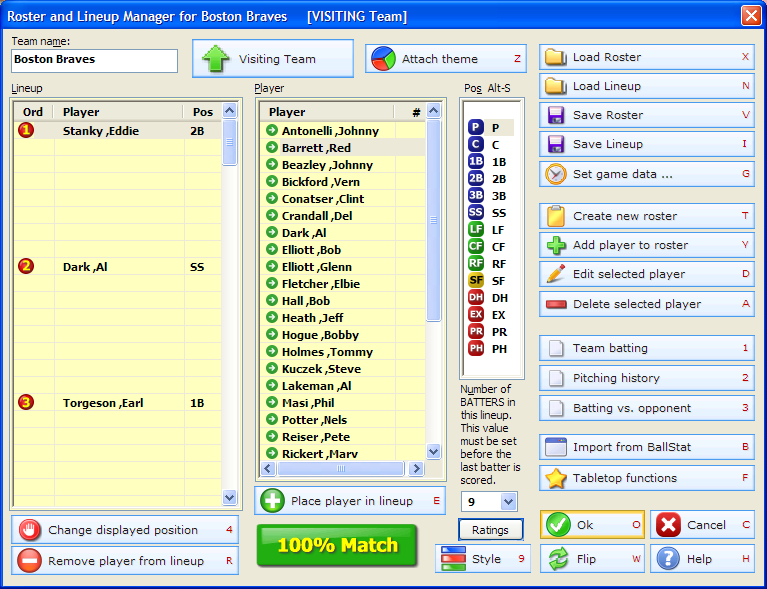This screenshot has width=767, height=589.
Task: Pick the red EX position badge
Action: 475,315
